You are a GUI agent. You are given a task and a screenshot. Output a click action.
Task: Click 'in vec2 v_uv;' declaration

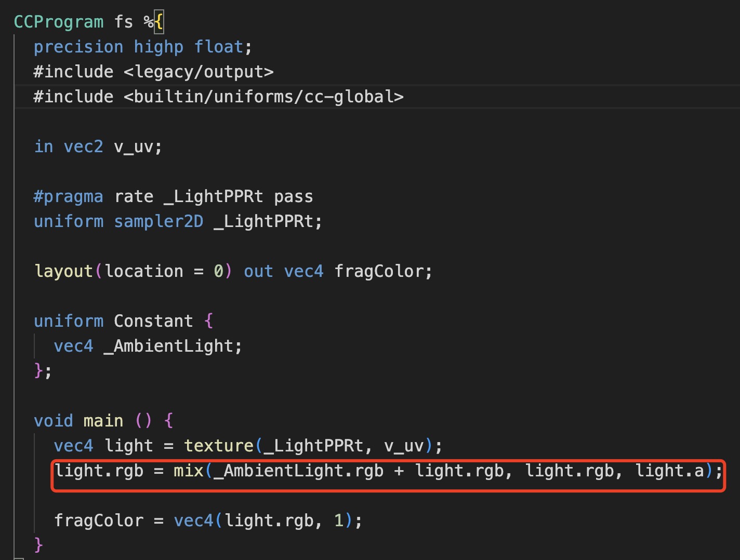tap(98, 146)
